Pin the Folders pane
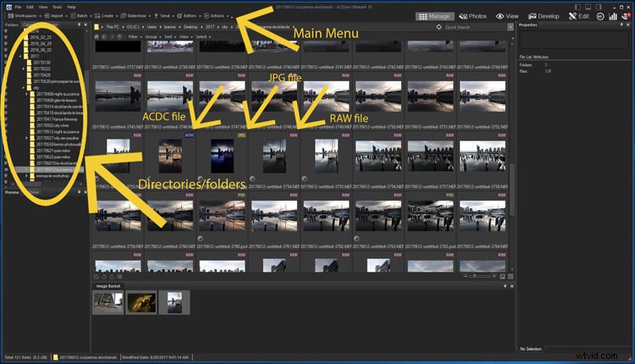 pyautogui.click(x=79, y=25)
